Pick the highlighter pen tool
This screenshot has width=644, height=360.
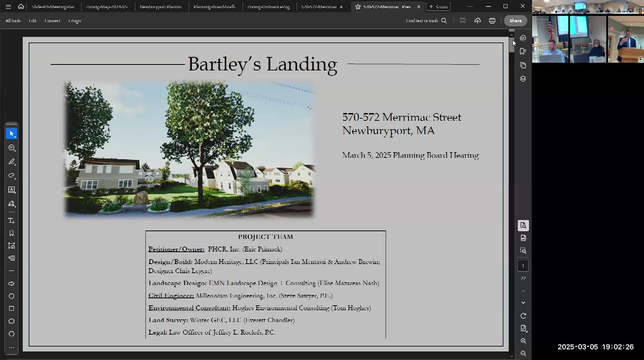tap(12, 162)
